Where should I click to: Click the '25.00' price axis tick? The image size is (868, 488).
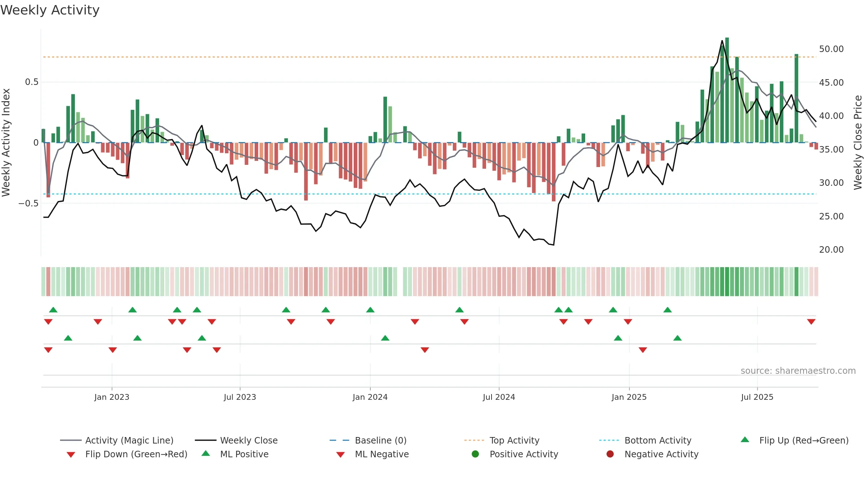pos(831,216)
